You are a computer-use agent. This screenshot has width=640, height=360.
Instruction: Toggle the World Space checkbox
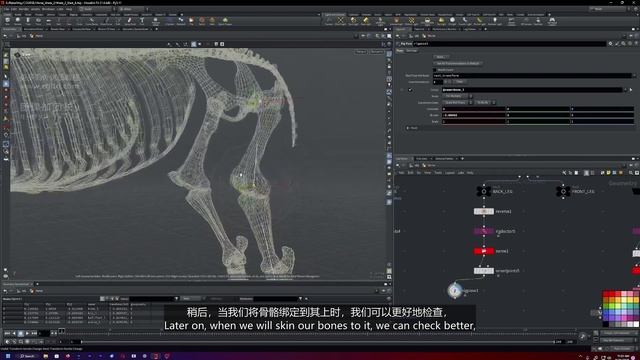tap(435, 70)
